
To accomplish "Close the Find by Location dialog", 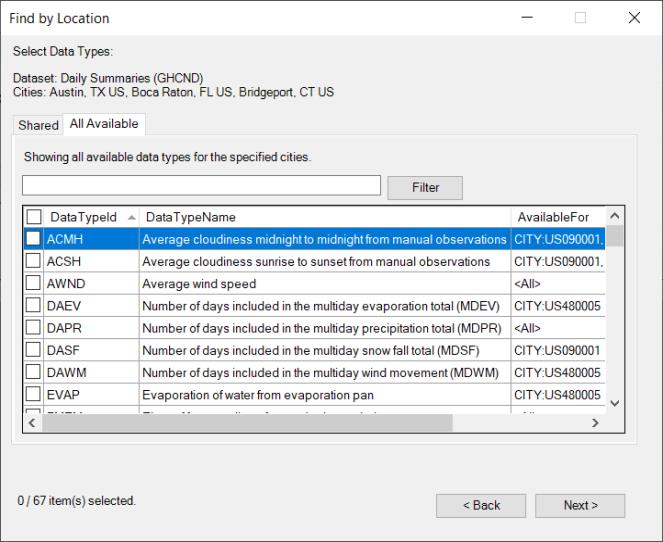I will tap(634, 18).
